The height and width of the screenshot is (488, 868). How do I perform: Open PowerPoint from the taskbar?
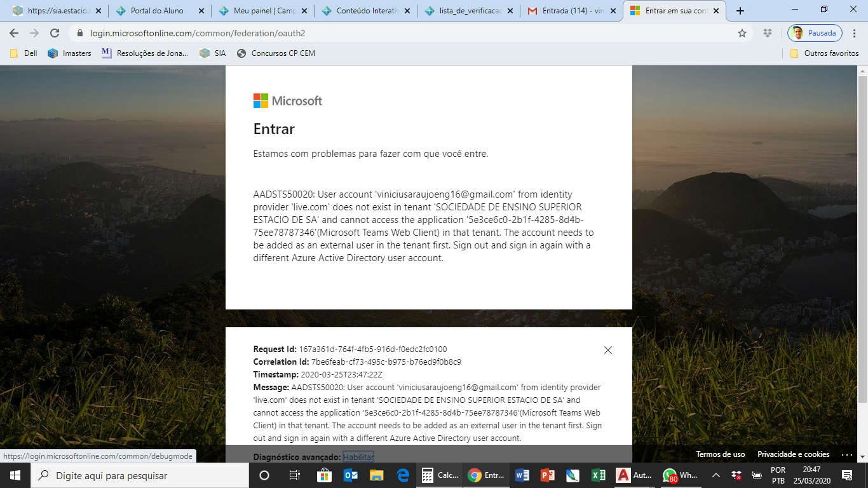click(548, 475)
